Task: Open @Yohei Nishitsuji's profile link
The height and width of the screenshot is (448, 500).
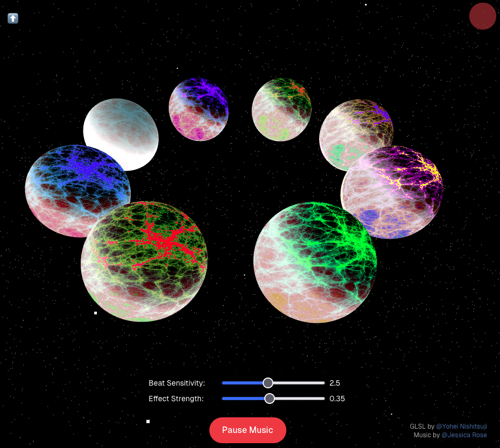Action: pyautogui.click(x=462, y=426)
